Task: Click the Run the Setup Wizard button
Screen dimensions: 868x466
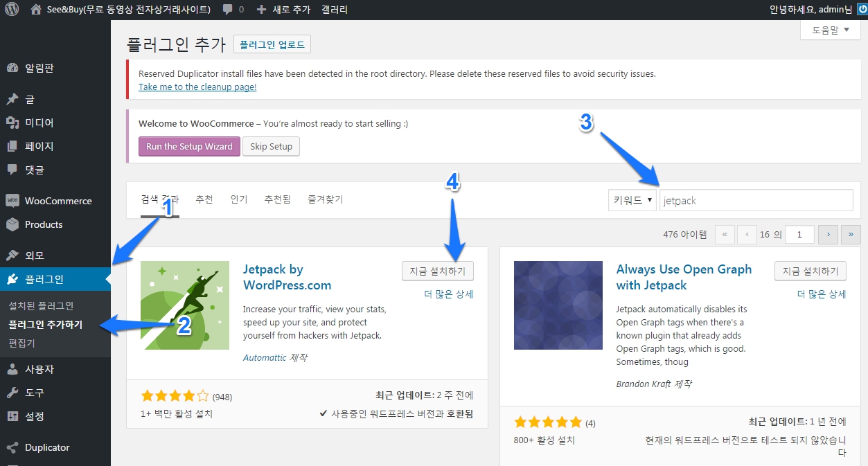Action: (189, 147)
